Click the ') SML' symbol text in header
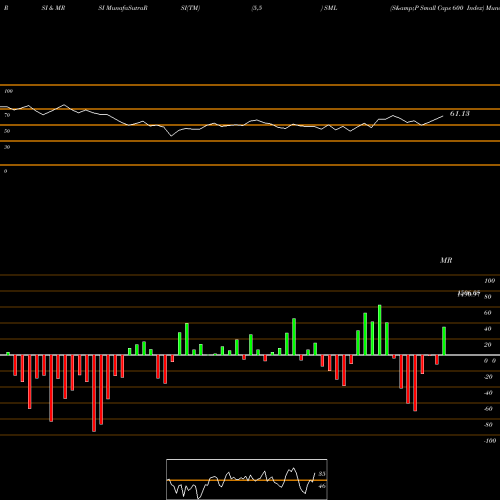The width and height of the screenshot is (500, 500). tap(329, 8)
